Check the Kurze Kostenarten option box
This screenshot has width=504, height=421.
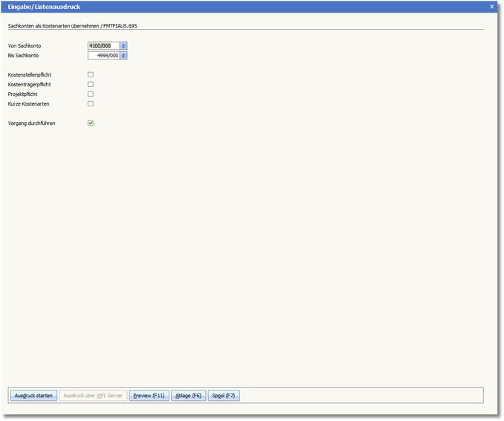point(91,103)
